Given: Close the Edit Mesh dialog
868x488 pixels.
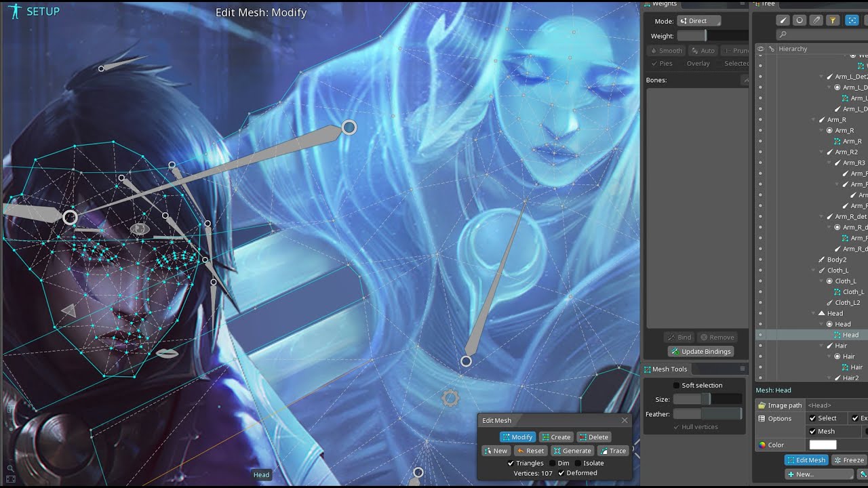Looking at the screenshot, I should point(625,420).
